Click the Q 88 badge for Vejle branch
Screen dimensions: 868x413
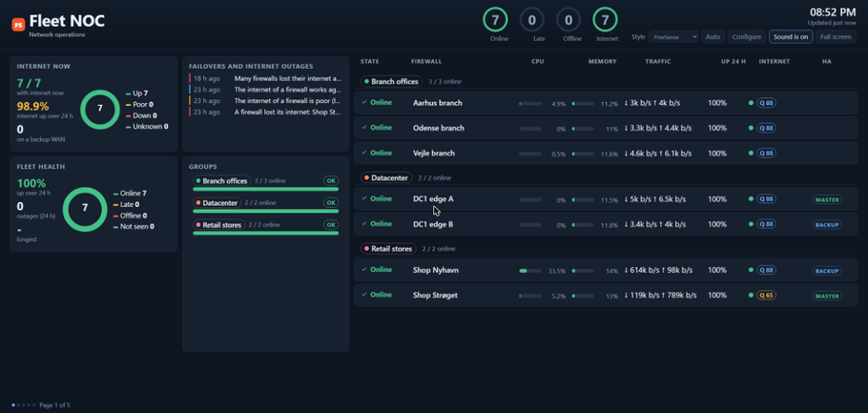pos(766,154)
